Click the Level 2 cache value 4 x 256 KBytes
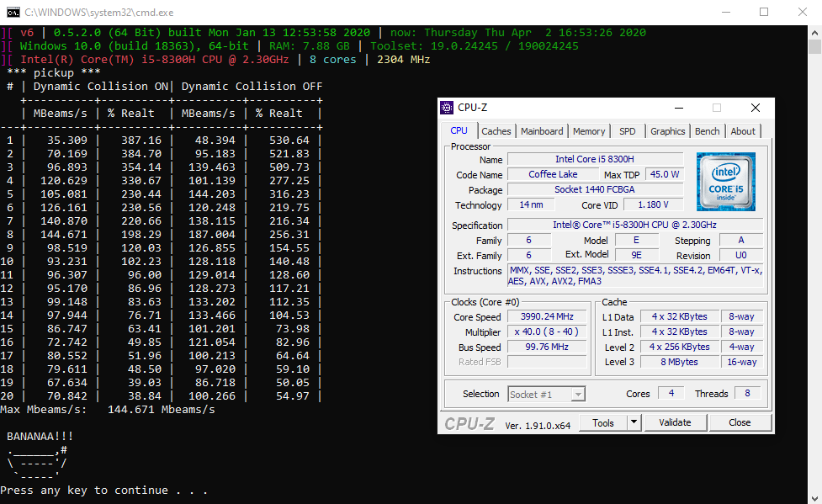Image resolution: width=822 pixels, height=504 pixels. pyautogui.click(x=680, y=347)
